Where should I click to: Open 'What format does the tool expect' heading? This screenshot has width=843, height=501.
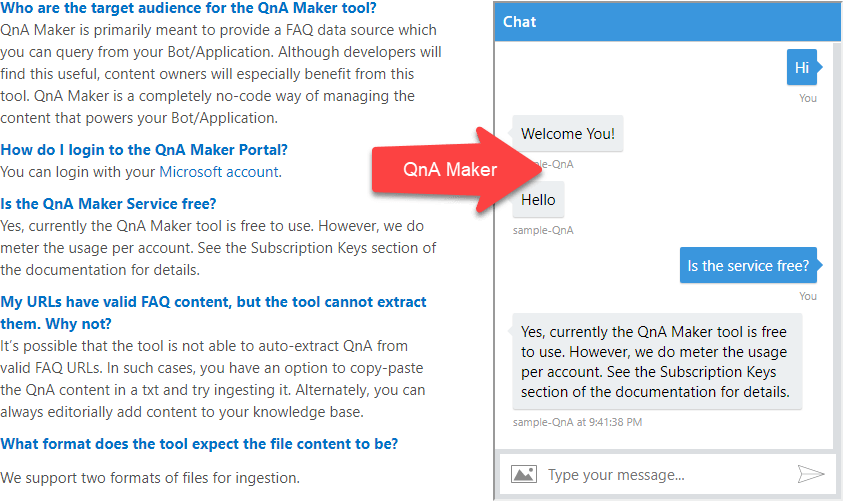pyautogui.click(x=199, y=443)
